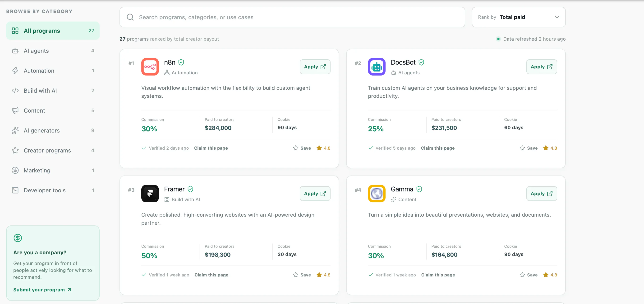The image size is (644, 304).
Task: Click the verified shield badge beside Gamma
Action: [x=419, y=189]
